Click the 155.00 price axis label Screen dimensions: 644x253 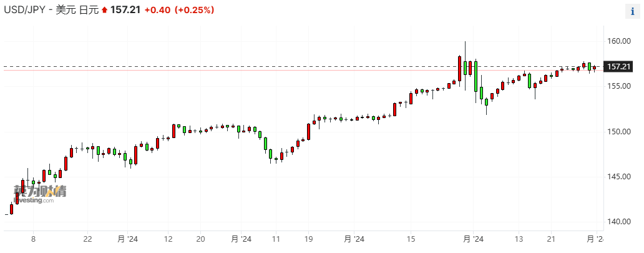(618, 86)
